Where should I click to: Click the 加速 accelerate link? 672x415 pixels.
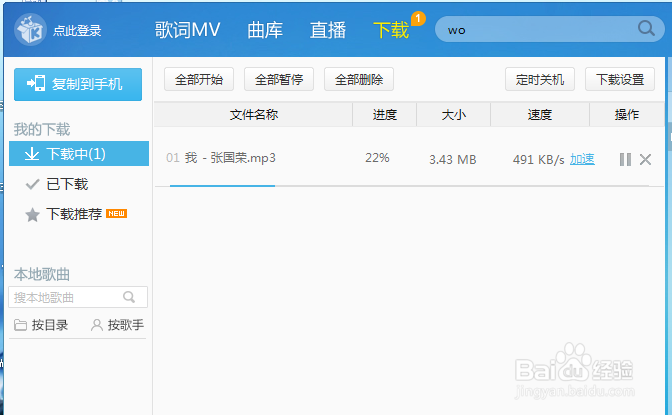582,159
